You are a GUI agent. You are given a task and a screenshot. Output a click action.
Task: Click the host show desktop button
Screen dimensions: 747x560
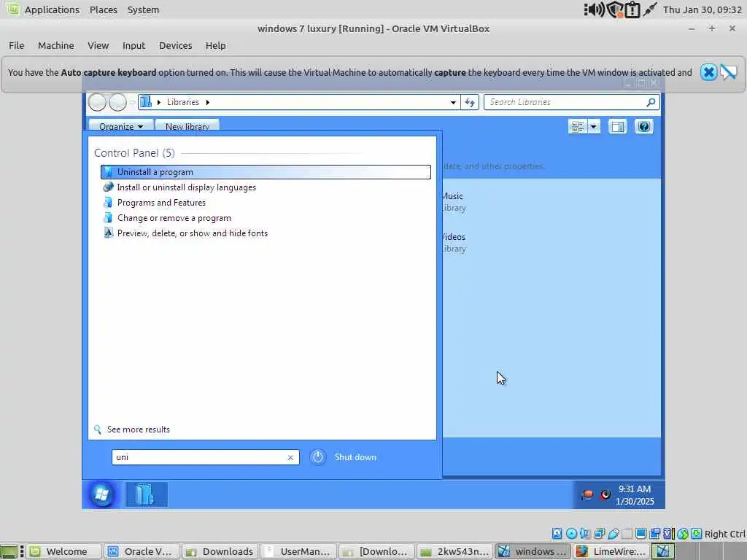click(x=9, y=551)
